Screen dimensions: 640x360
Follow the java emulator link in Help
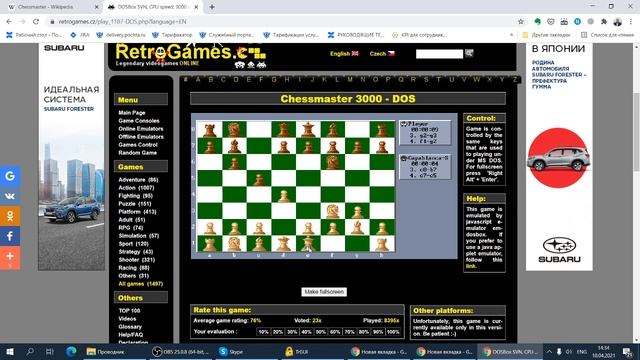(x=471, y=266)
